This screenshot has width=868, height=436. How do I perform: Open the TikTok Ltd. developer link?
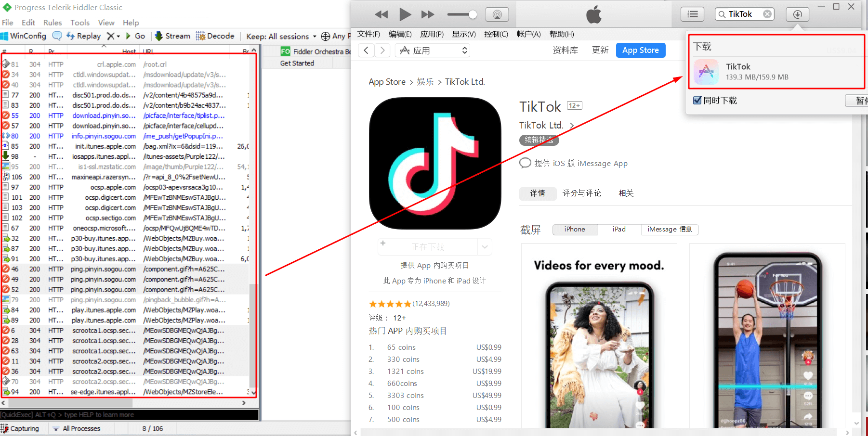541,125
